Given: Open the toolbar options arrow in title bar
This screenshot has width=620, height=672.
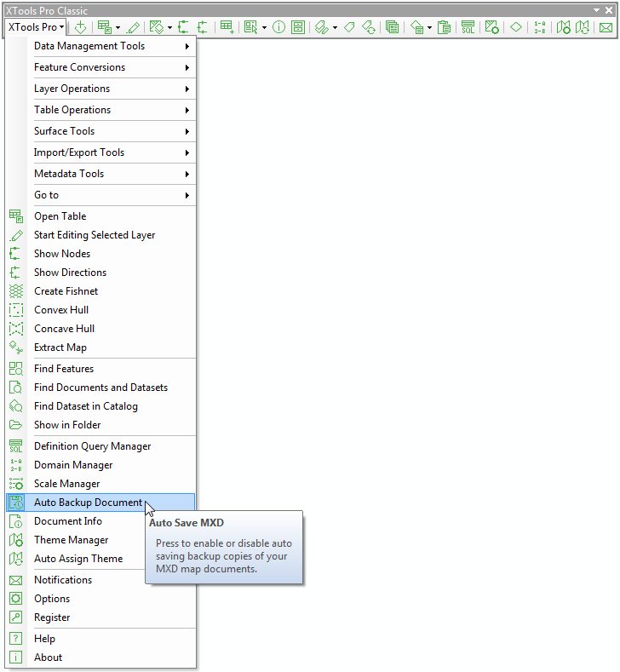Looking at the screenshot, I should 596,10.
